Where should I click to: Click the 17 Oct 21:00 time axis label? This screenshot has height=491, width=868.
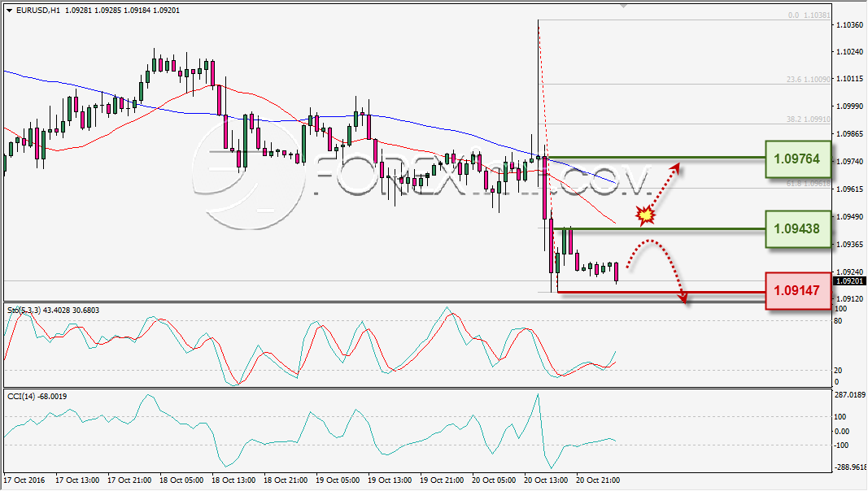(x=129, y=480)
